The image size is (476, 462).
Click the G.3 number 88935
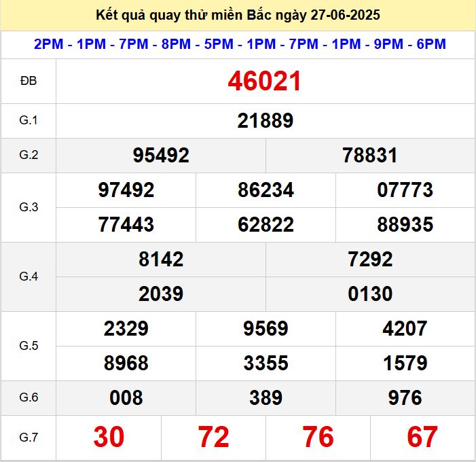click(405, 224)
